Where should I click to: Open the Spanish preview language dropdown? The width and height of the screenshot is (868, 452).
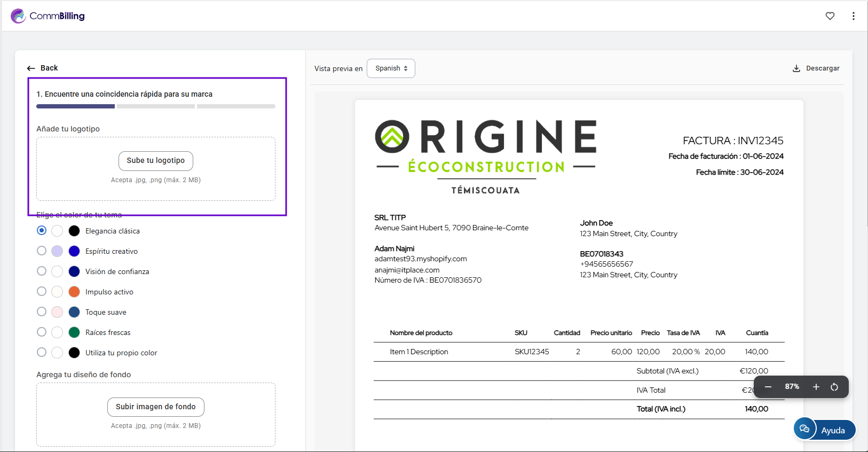(391, 68)
